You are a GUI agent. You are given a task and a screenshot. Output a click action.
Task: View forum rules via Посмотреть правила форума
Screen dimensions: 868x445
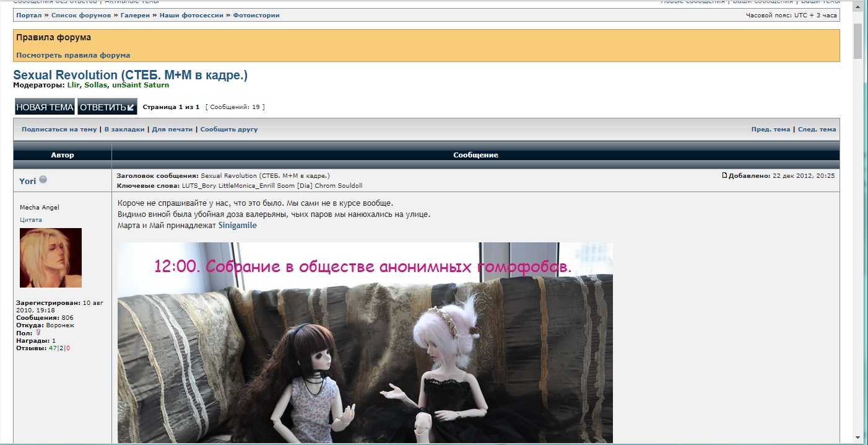click(73, 55)
